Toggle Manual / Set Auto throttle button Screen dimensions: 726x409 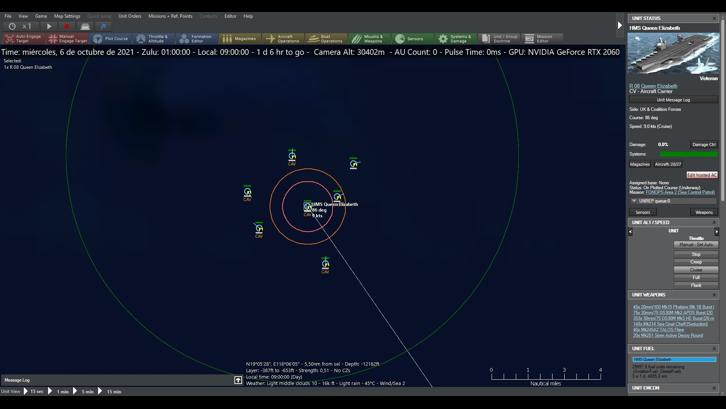pyautogui.click(x=696, y=244)
